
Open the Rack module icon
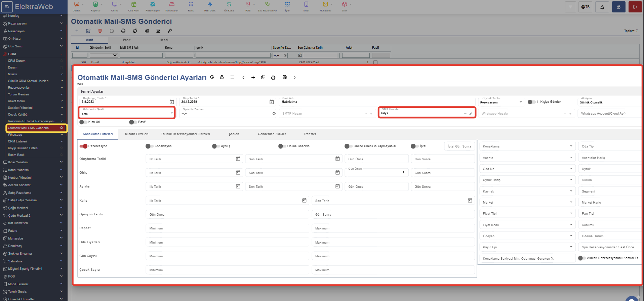click(x=191, y=6)
